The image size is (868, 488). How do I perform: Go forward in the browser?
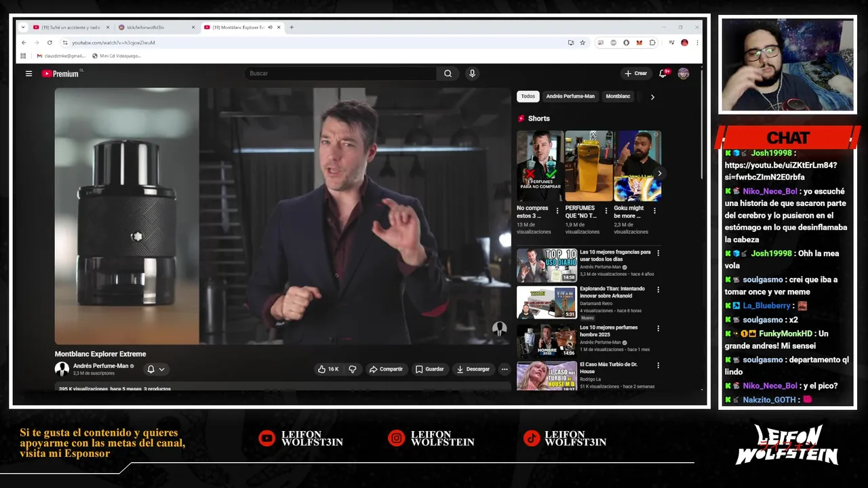(37, 43)
